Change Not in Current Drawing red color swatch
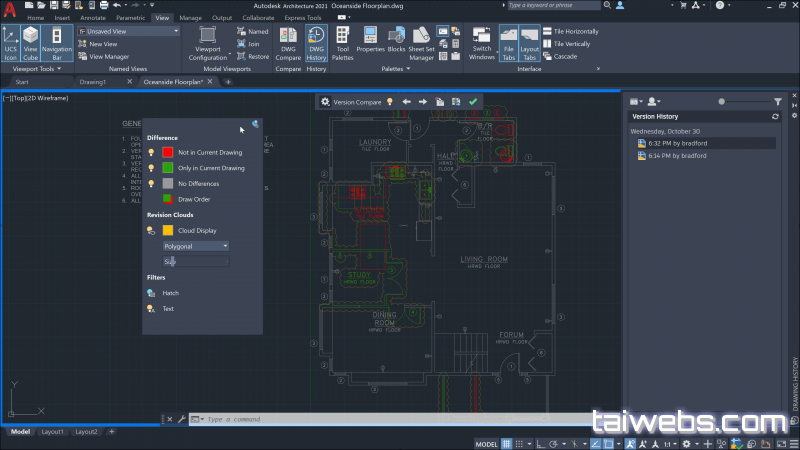 [167, 153]
